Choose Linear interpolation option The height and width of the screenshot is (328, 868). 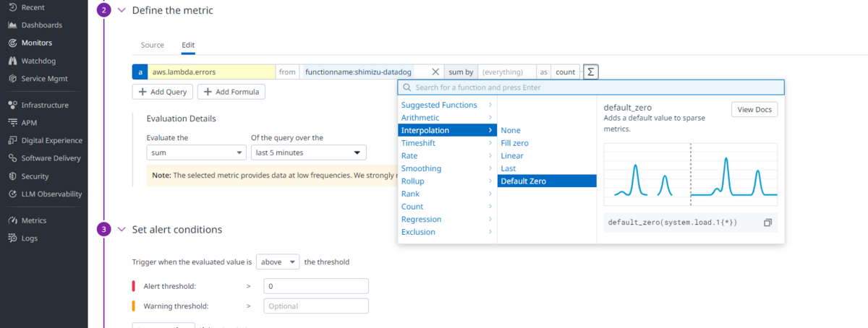546,156
